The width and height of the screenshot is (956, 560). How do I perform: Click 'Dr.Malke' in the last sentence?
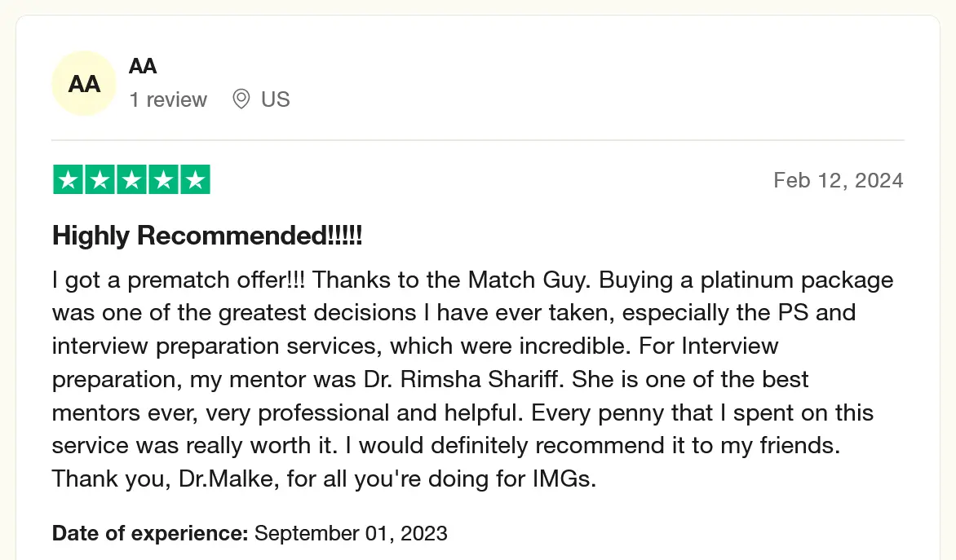[230, 478]
